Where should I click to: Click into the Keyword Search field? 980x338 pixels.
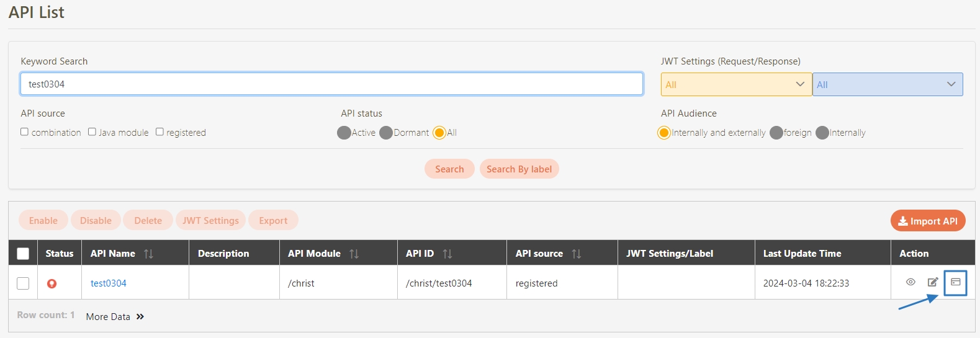(331, 84)
